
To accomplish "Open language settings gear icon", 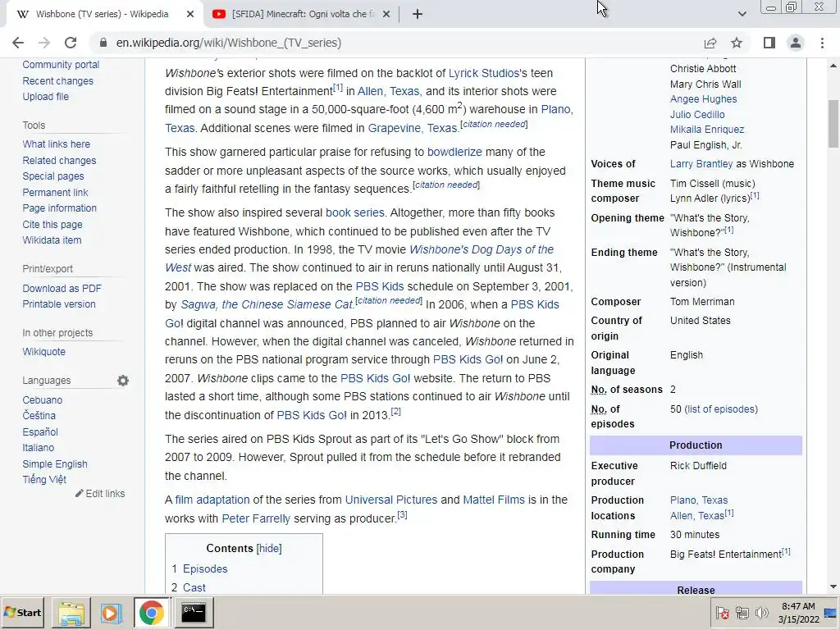I will [x=123, y=381].
